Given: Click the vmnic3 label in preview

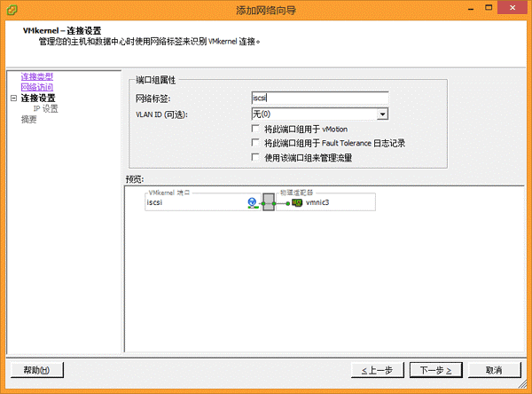Looking at the screenshot, I should [x=317, y=202].
